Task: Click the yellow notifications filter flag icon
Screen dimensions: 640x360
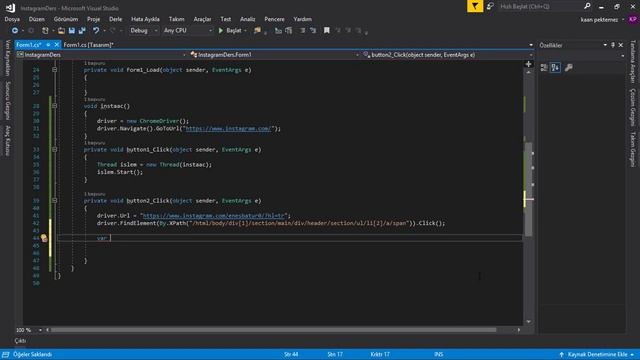Action: [x=475, y=6]
